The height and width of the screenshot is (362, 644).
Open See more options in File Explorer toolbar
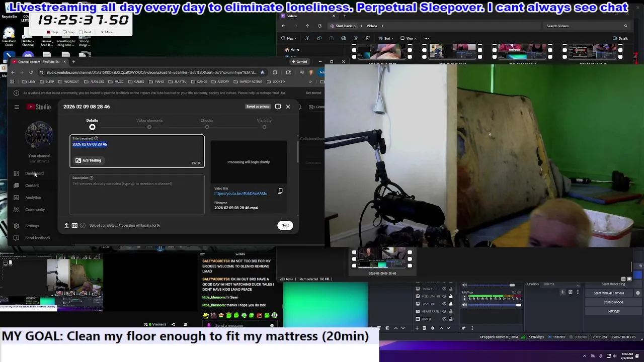coord(426,38)
